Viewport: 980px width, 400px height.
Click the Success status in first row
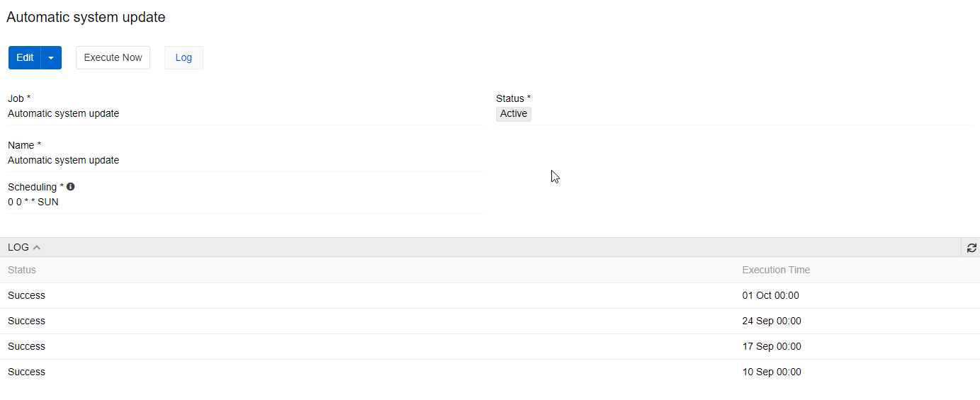pos(26,296)
